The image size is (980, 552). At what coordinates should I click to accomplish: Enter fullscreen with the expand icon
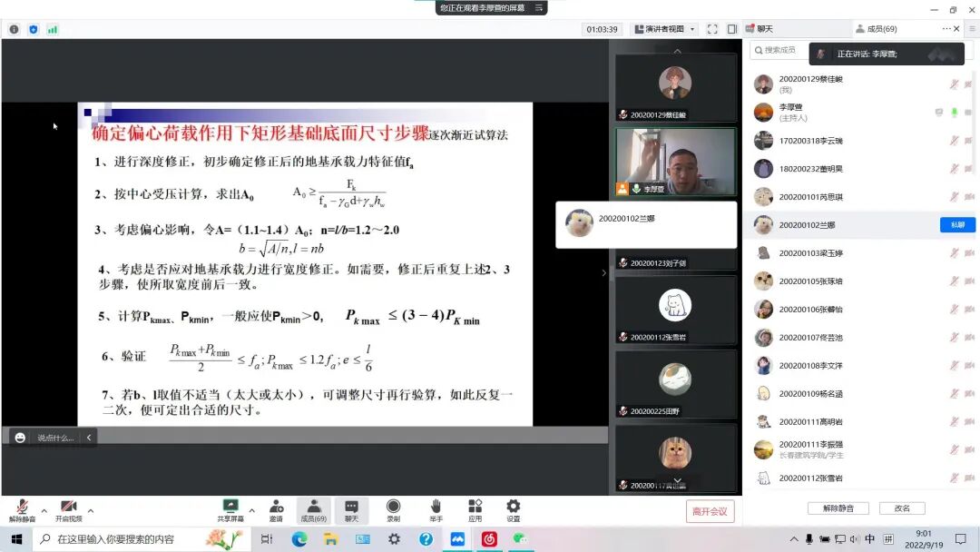(x=711, y=28)
